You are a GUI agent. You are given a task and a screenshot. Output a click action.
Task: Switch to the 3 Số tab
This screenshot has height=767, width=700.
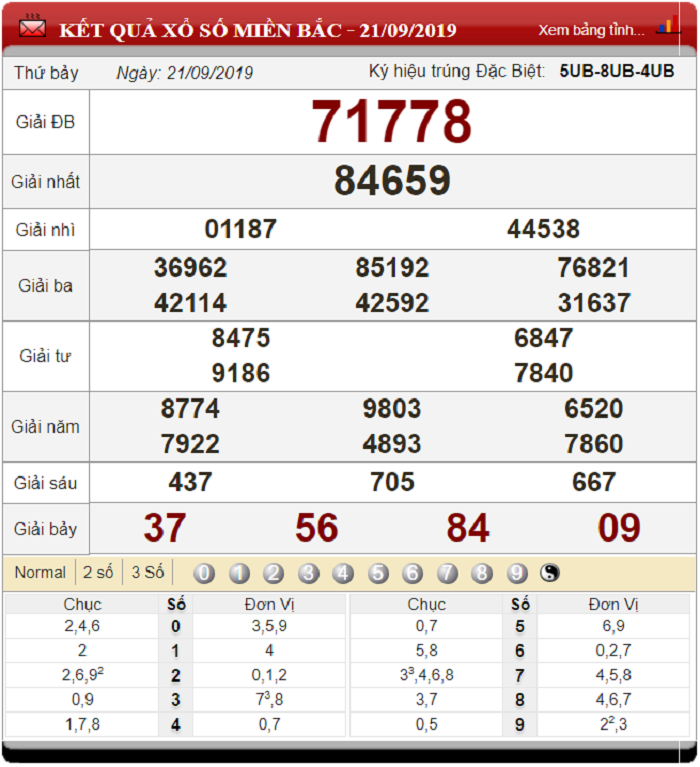[148, 572]
